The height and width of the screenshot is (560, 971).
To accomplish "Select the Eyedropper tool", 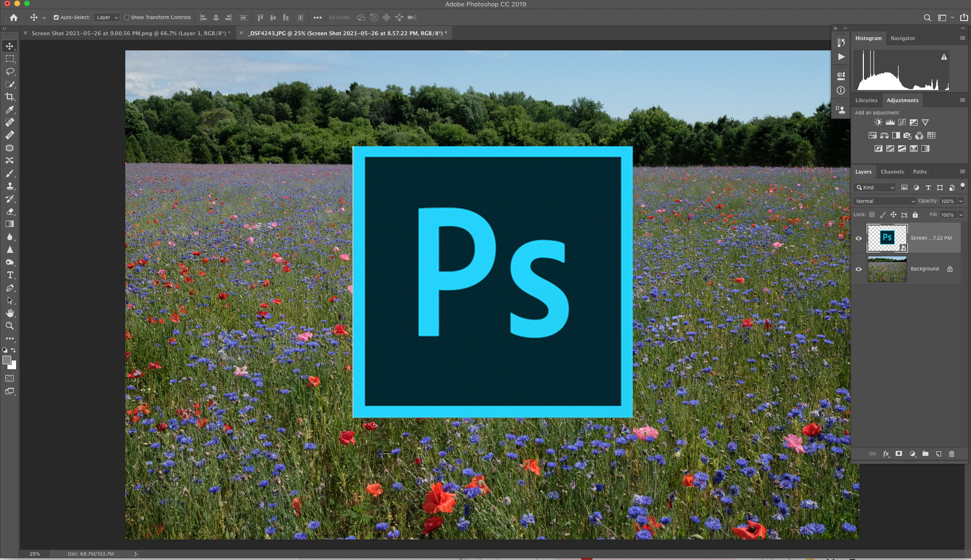I will tap(10, 110).
